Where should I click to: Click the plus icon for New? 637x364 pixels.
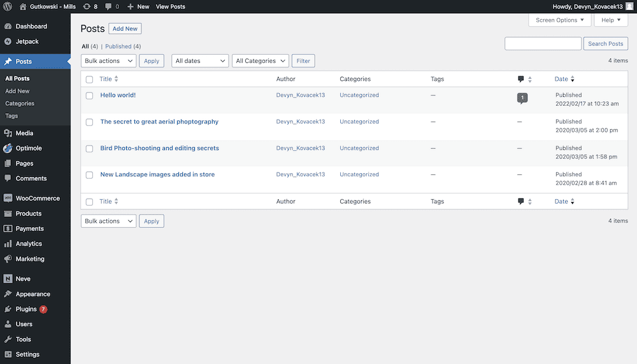point(130,6)
